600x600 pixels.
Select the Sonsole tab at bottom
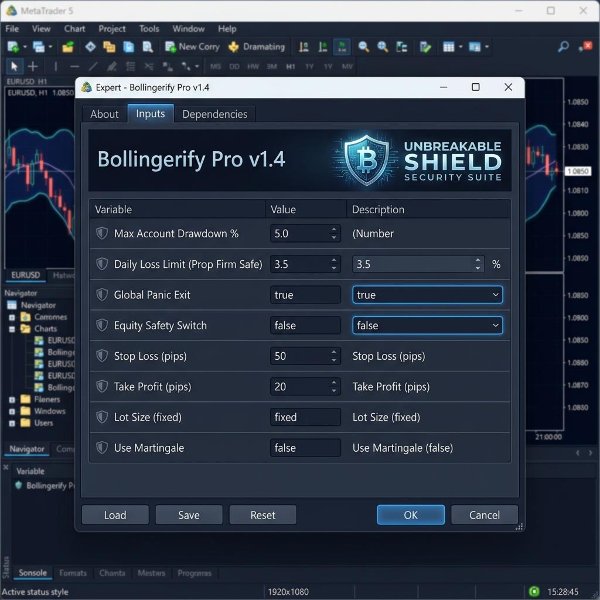[x=33, y=573]
